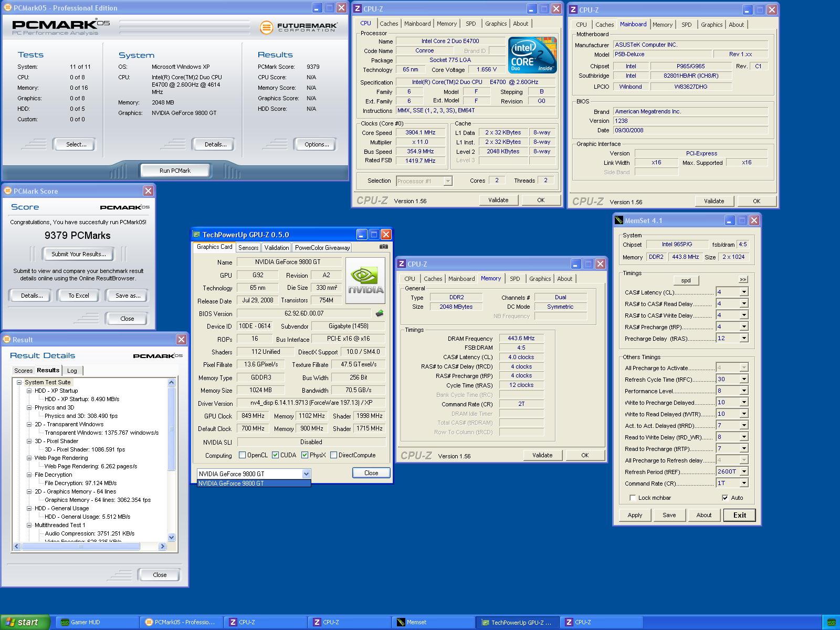Switch to Scores tab in Result window
Image resolution: width=840 pixels, height=630 pixels.
click(x=23, y=371)
